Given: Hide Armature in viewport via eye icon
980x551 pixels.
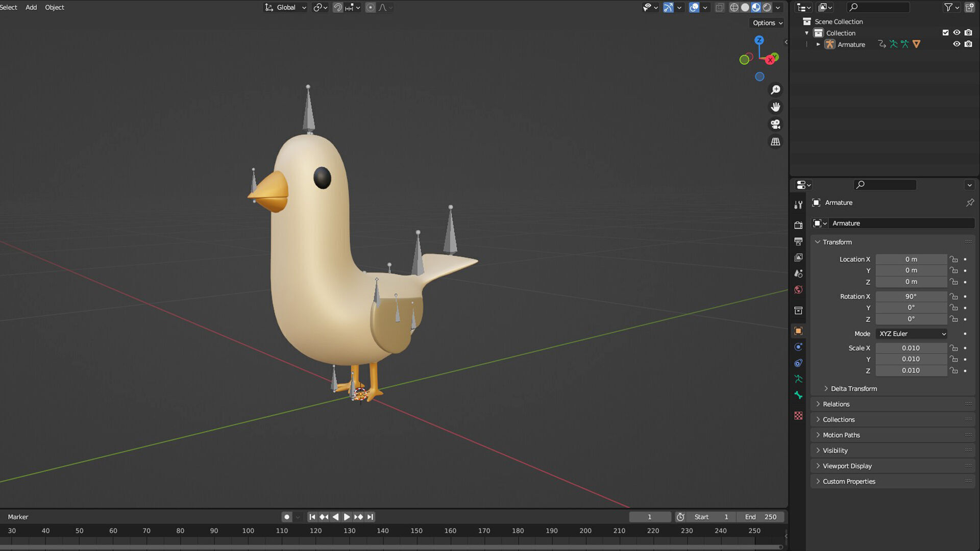Looking at the screenshot, I should point(957,44).
